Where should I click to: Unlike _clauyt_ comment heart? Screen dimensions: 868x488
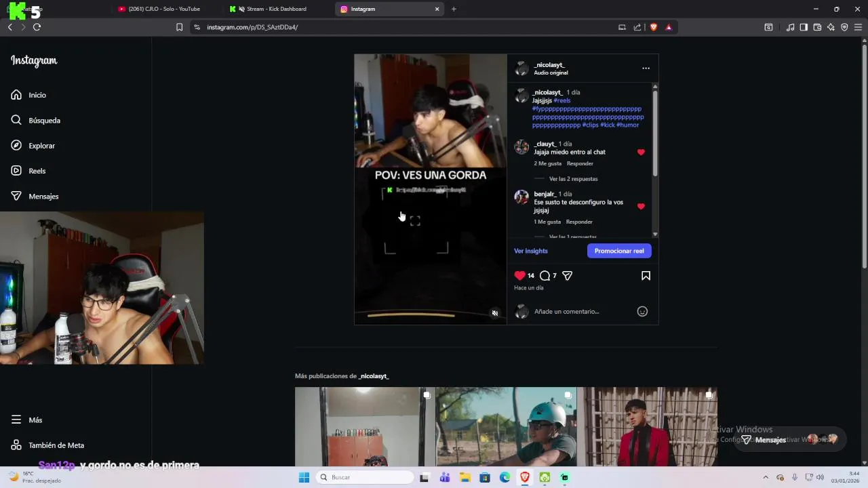(x=641, y=152)
